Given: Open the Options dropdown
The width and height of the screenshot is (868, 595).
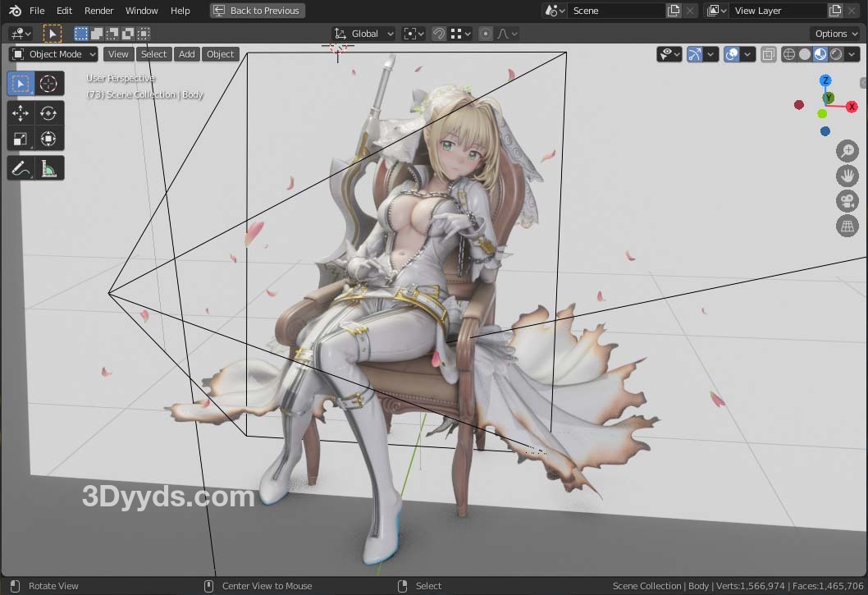Looking at the screenshot, I should (835, 34).
